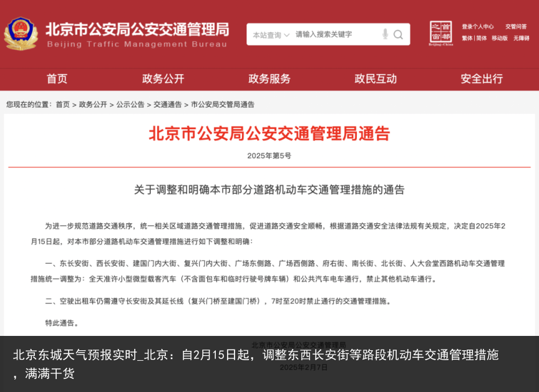
Task: Click the paragraph beginning 为进一步规范道路交通秩序
Action: (x=268, y=234)
